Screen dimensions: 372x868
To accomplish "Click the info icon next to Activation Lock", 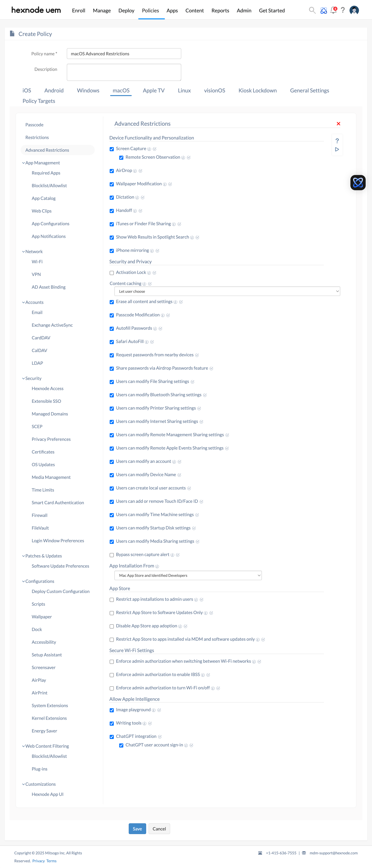I will coord(149,273).
